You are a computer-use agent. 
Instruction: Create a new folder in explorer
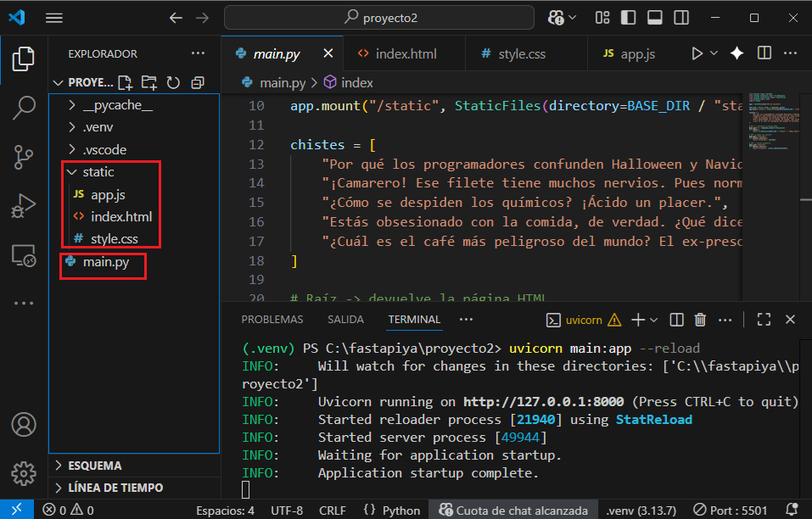tap(149, 83)
